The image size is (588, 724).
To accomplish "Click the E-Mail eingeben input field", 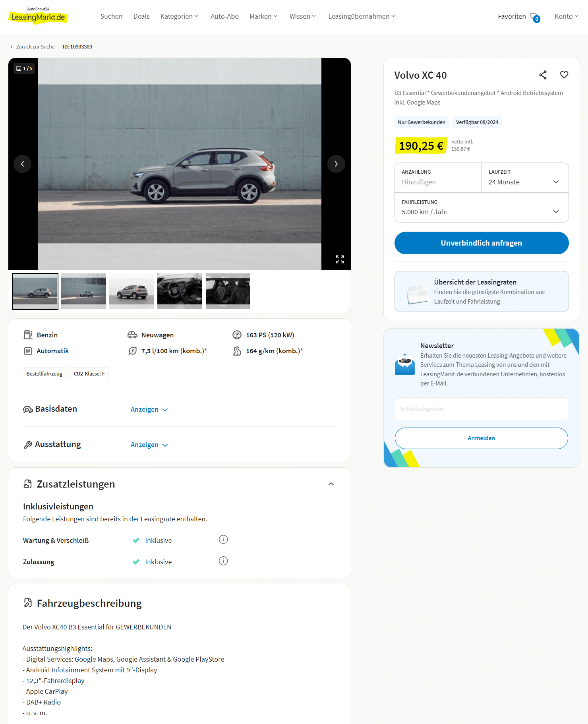I will coord(481,409).
